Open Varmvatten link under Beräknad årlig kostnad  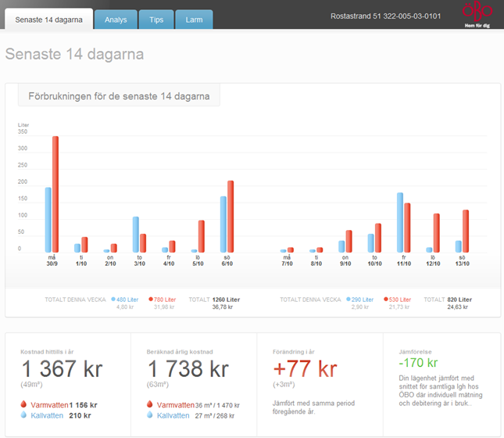coord(174,405)
